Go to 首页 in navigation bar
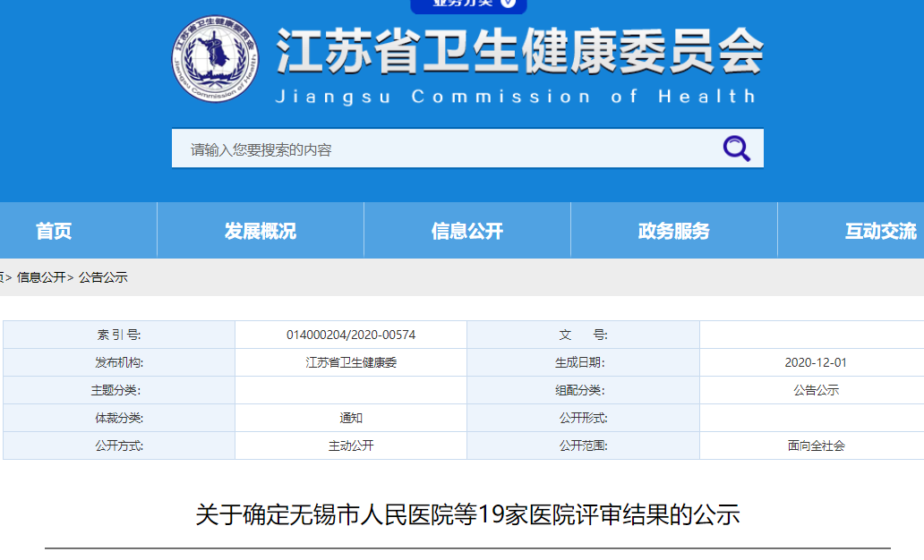The height and width of the screenshot is (560, 924). [54, 231]
